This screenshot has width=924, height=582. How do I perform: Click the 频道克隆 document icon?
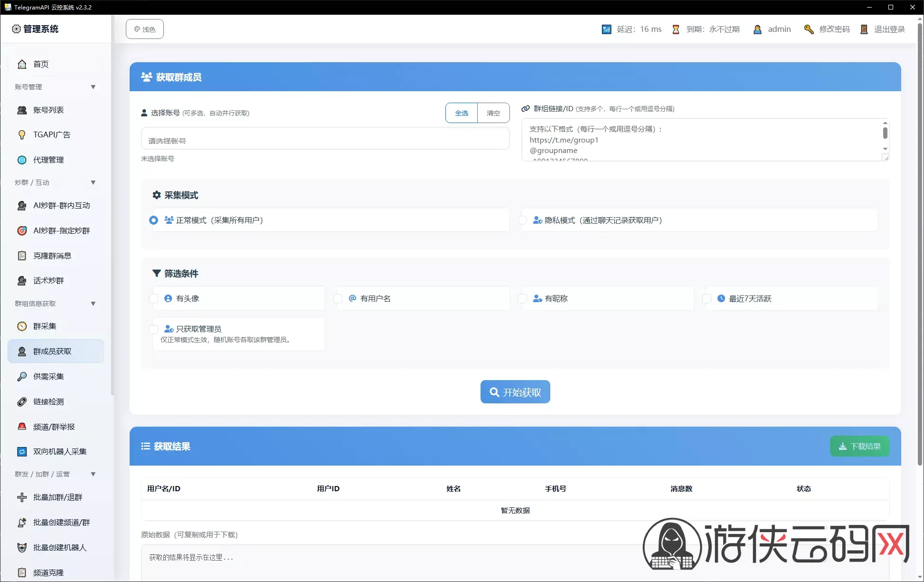(22, 573)
